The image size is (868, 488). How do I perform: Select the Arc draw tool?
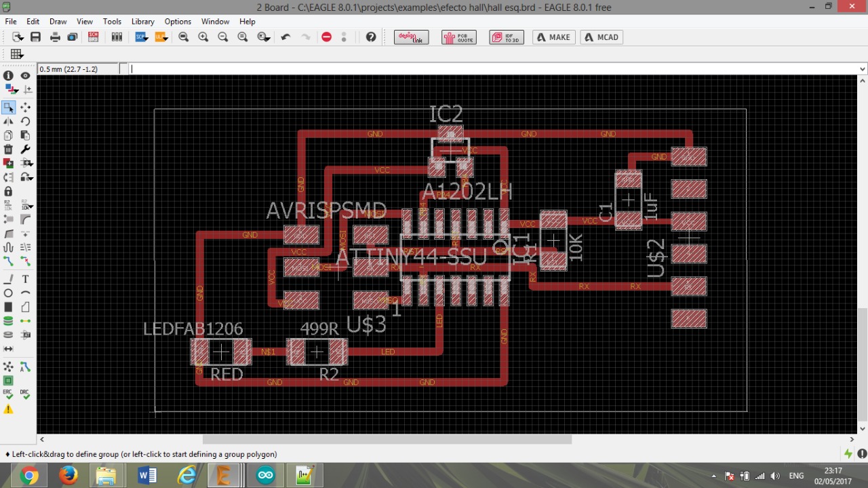tap(25, 293)
